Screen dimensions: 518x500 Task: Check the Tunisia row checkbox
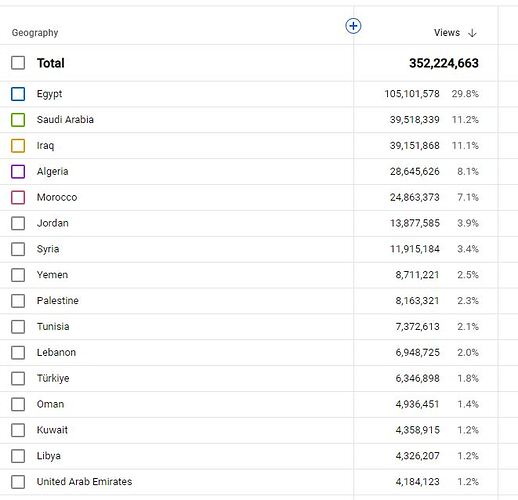pyautogui.click(x=18, y=327)
